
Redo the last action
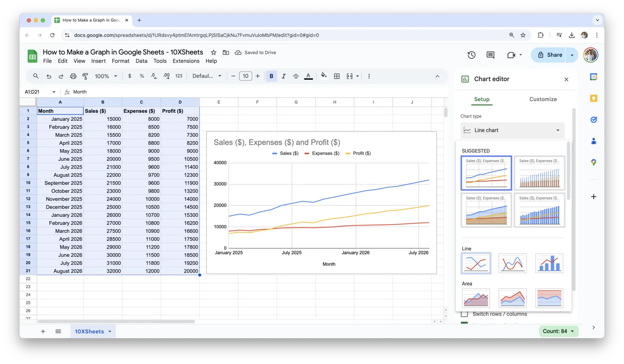(61, 76)
